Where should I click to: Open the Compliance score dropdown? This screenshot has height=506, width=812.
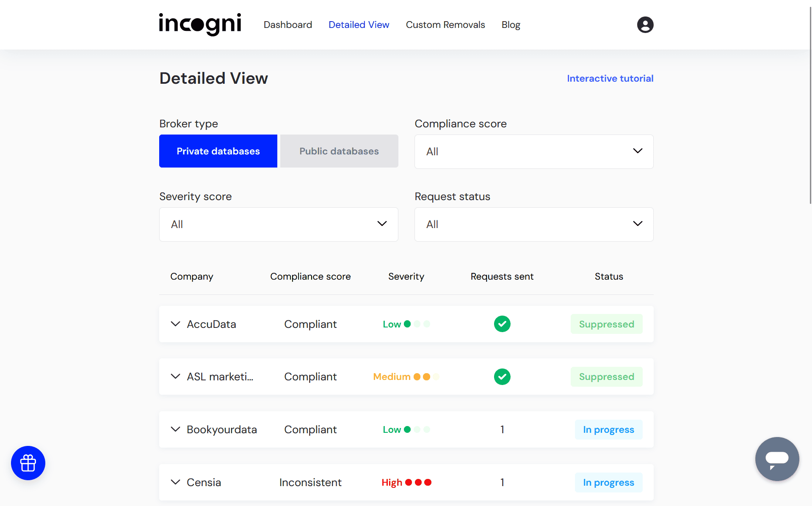pyautogui.click(x=534, y=151)
